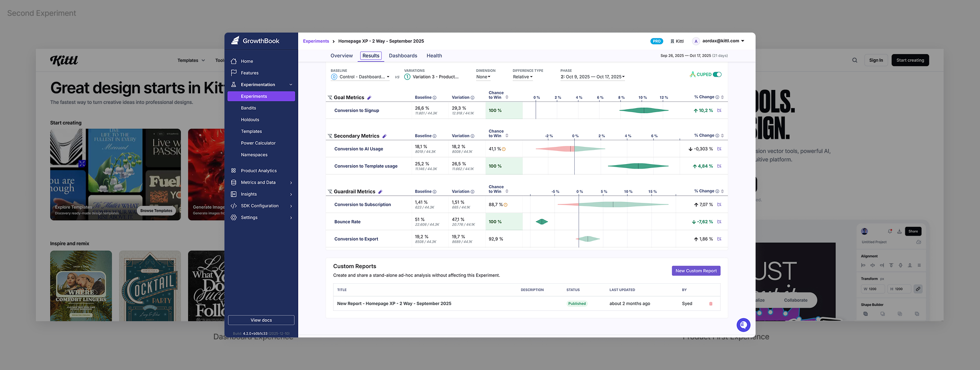Filter Goal Metrics using funnel icon
Screen dimensions: 980x370
coord(330,98)
